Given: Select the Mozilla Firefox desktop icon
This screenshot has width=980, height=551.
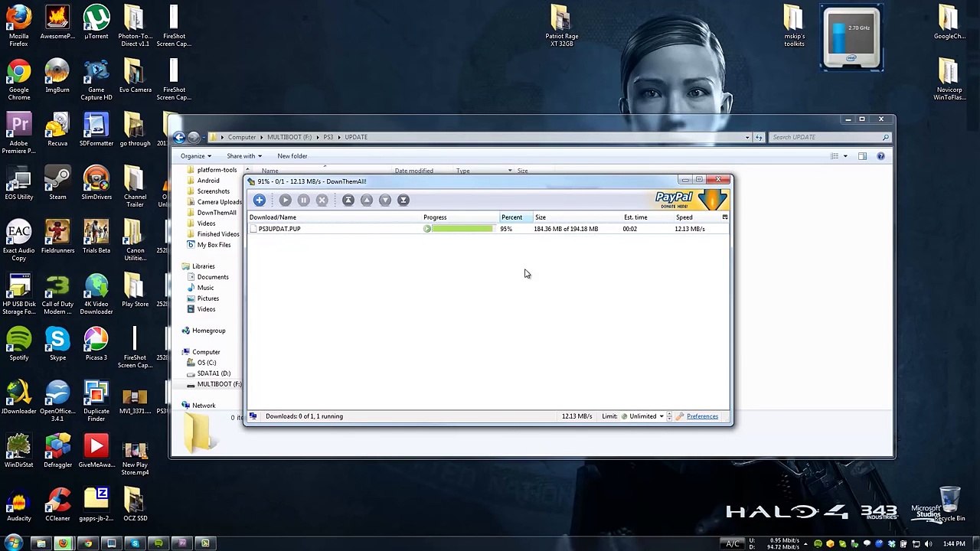Looking at the screenshot, I should coord(19,26).
